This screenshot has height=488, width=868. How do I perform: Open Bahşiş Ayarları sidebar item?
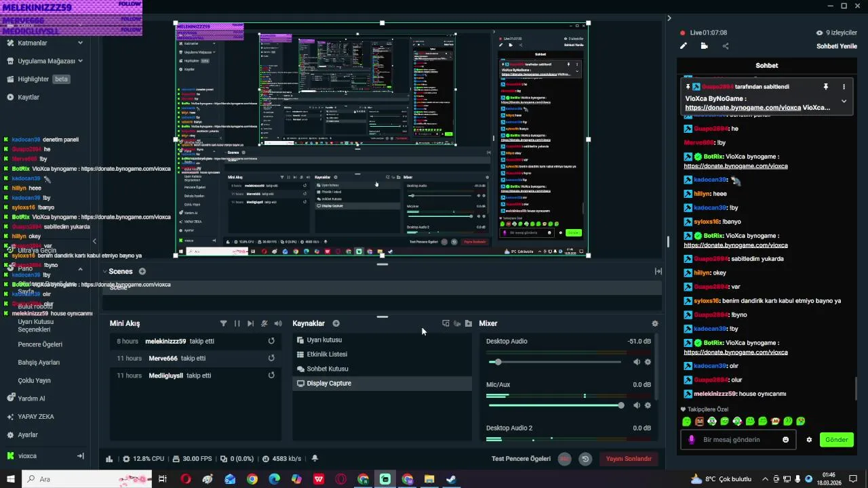pyautogui.click(x=39, y=362)
